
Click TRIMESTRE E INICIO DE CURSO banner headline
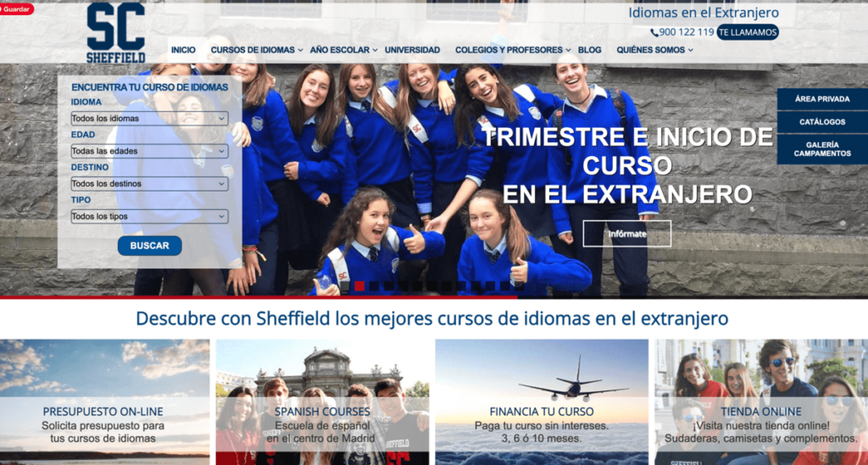pos(626,165)
